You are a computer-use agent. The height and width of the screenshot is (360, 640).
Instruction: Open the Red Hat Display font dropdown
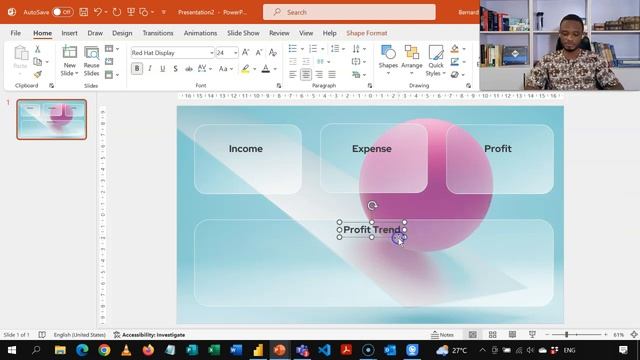pos(211,53)
